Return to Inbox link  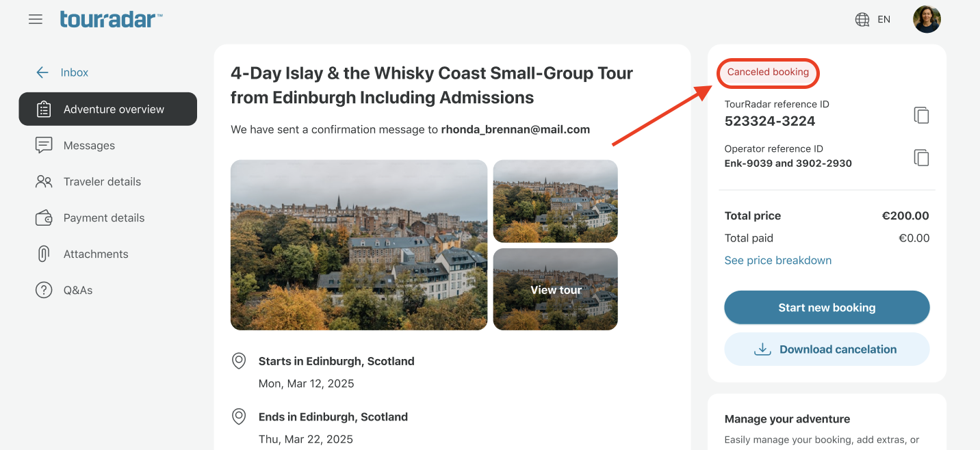coord(75,72)
